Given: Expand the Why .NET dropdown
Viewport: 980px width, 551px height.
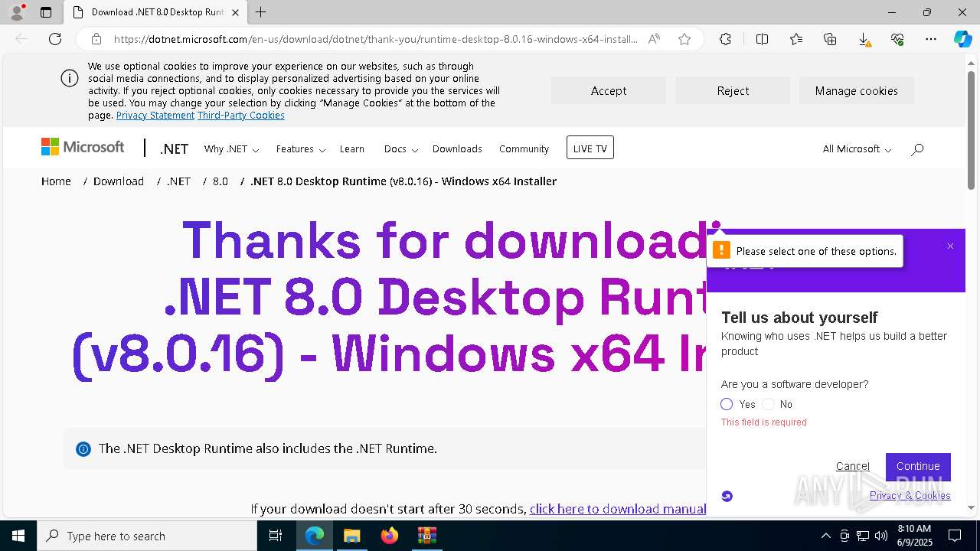Looking at the screenshot, I should (231, 149).
